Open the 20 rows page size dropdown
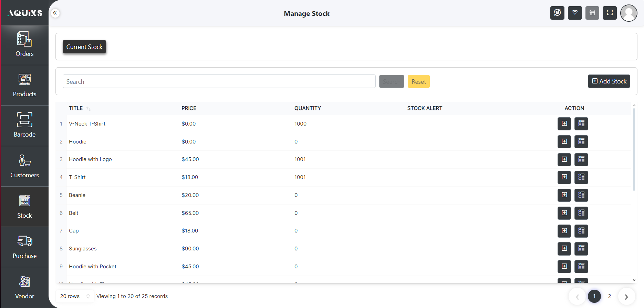This screenshot has width=644, height=308. [x=75, y=296]
